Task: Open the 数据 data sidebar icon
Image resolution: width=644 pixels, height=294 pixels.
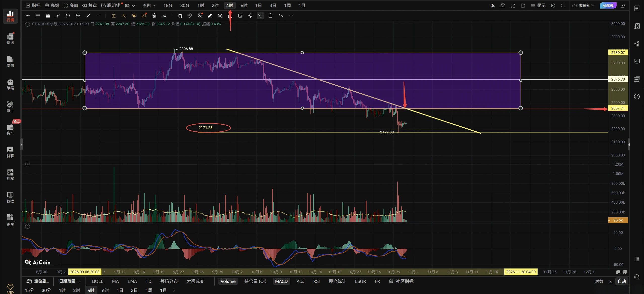Action: pyautogui.click(x=10, y=197)
